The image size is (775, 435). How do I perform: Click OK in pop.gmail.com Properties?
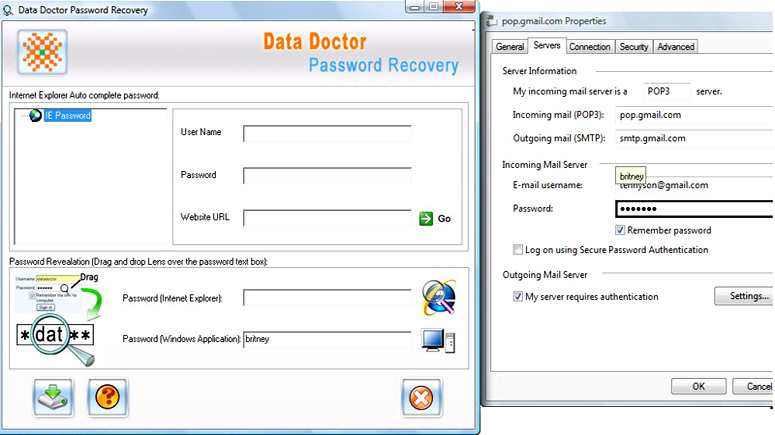pos(698,387)
